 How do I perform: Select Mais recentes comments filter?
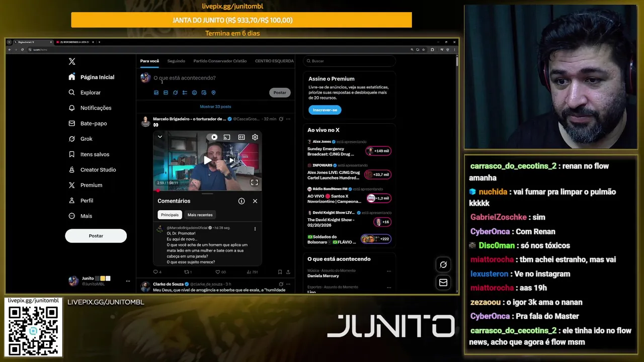(200, 215)
